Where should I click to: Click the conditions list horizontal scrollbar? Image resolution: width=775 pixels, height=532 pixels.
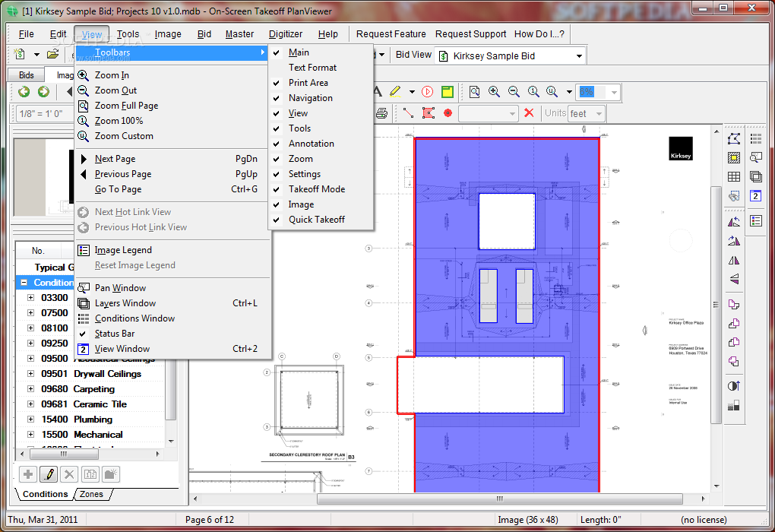[63, 454]
